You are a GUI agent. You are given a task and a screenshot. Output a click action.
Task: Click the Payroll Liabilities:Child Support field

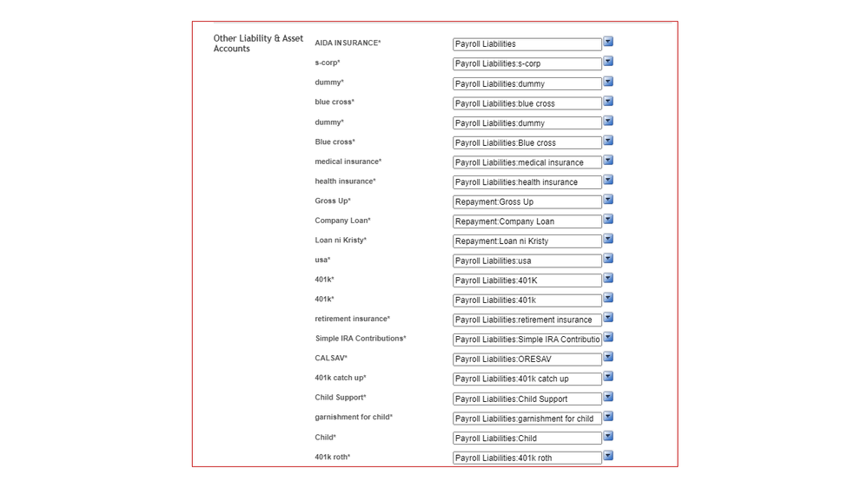coord(527,399)
